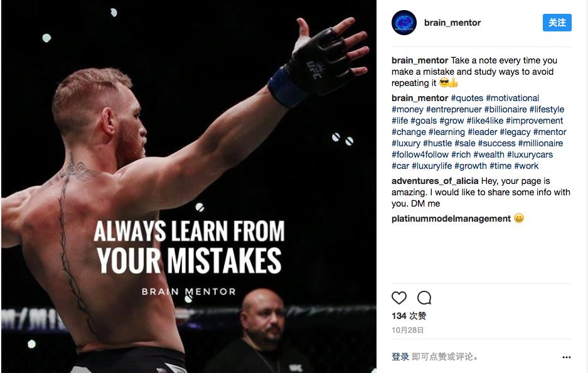Screen dimensions: 588x373
Task: Open the #billionaire hashtag
Action: tap(505, 109)
